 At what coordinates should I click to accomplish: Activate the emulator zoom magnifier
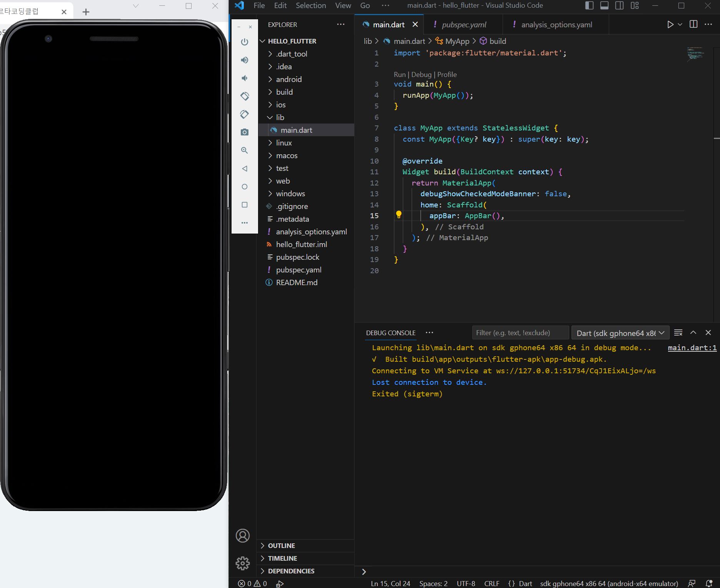click(x=245, y=150)
